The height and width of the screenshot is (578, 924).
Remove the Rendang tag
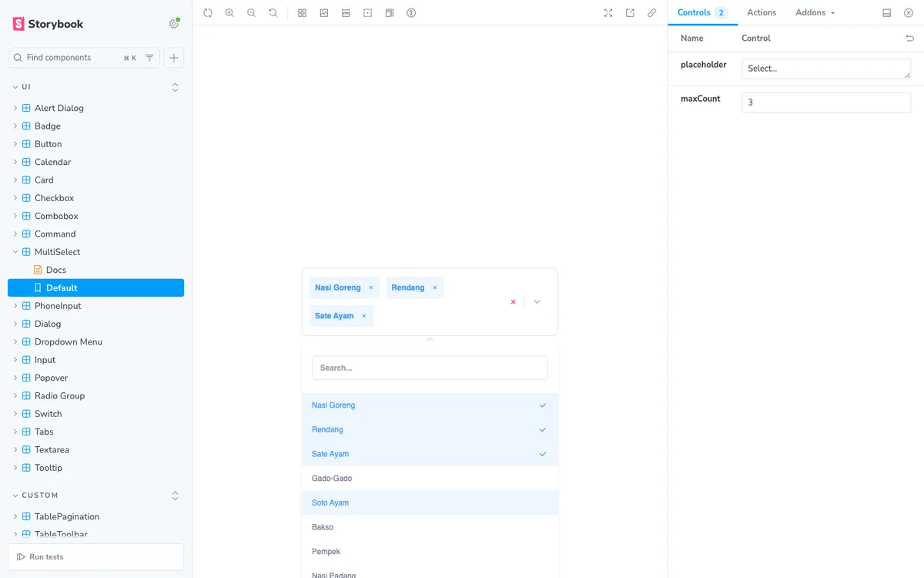pos(435,287)
